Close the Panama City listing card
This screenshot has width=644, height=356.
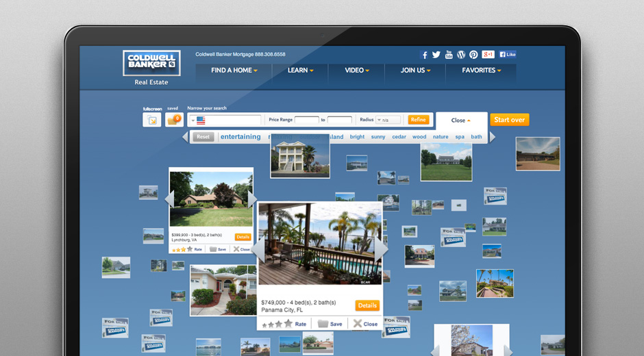click(x=366, y=324)
